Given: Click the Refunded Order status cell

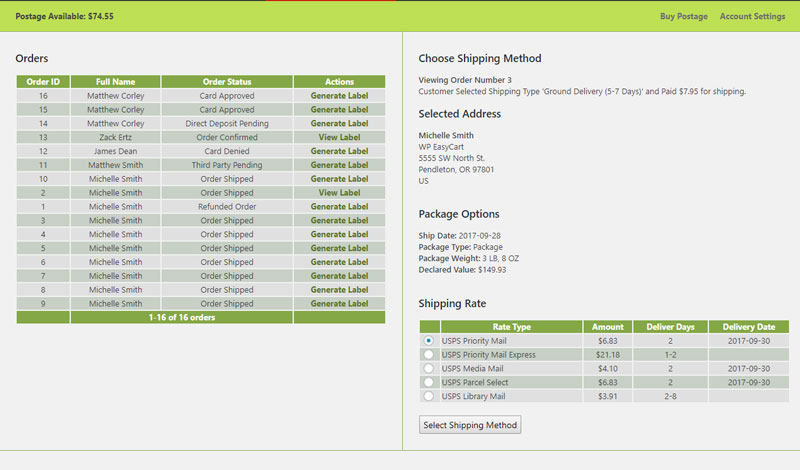Looking at the screenshot, I should point(227,206).
